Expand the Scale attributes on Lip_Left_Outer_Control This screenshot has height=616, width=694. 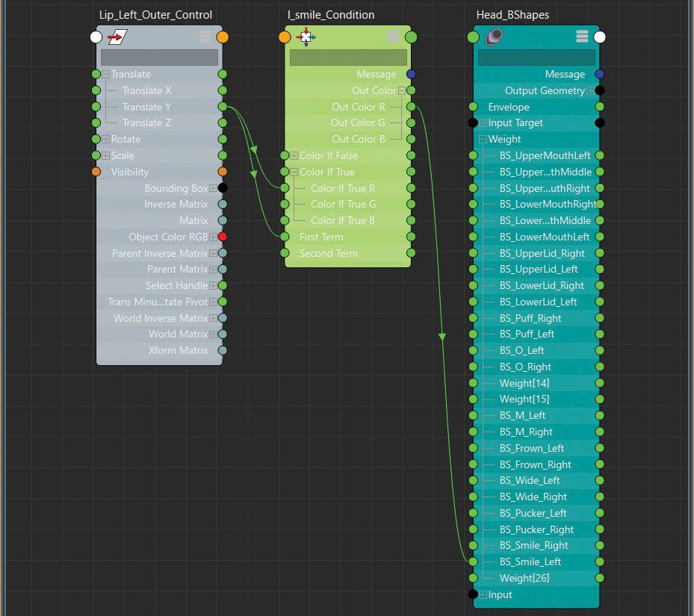click(x=105, y=155)
